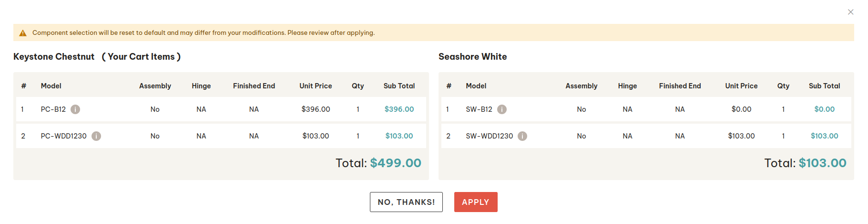This screenshot has height=224, width=868.
Task: Click info icon next to PC-B12
Action: pyautogui.click(x=75, y=109)
